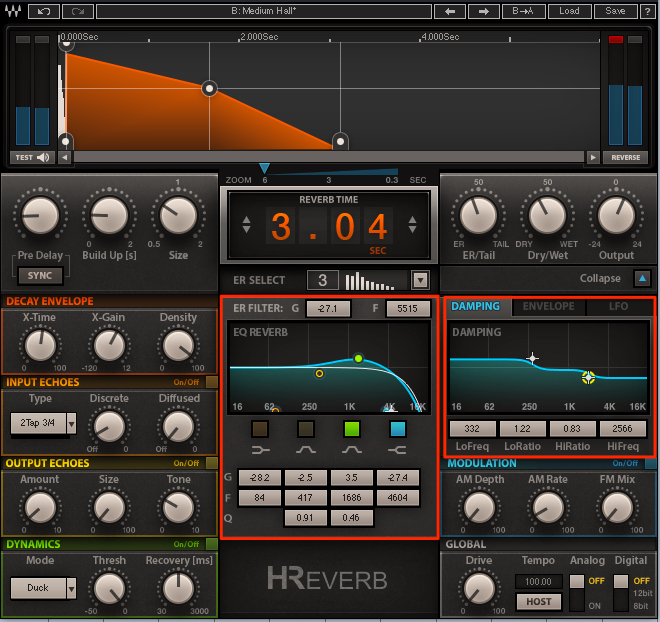This screenshot has width=660, height=622.
Task: Click the Tempo HOST button
Action: point(539,601)
